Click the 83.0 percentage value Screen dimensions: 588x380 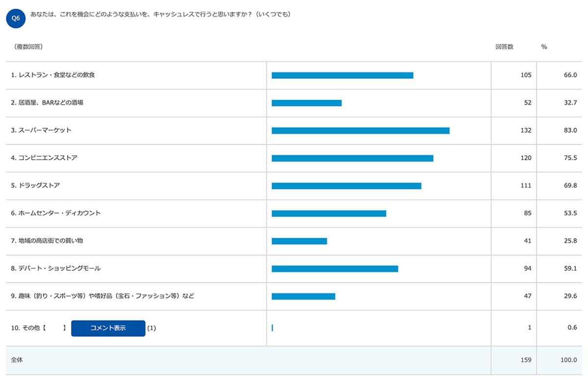click(x=570, y=131)
